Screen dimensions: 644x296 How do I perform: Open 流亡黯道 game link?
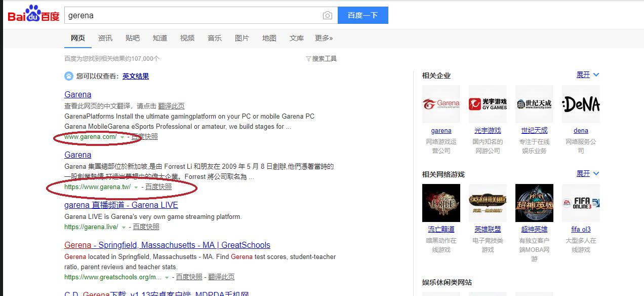pyautogui.click(x=441, y=230)
